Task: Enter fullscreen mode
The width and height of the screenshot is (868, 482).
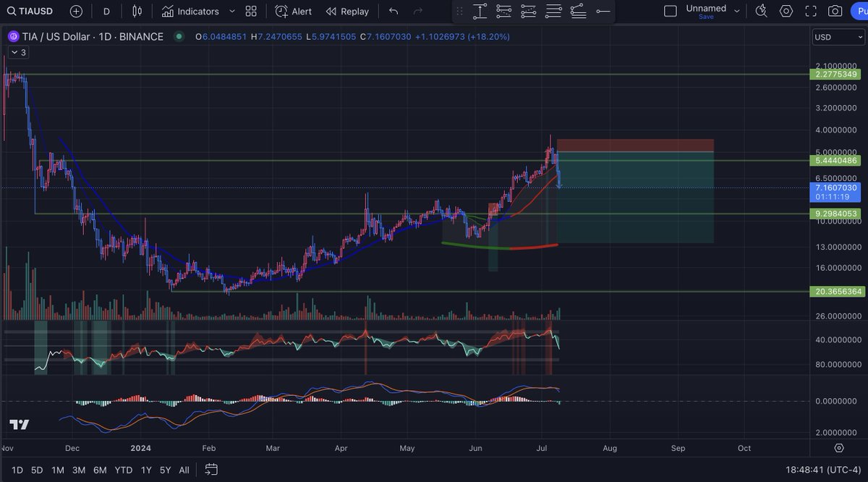Action: point(811,12)
